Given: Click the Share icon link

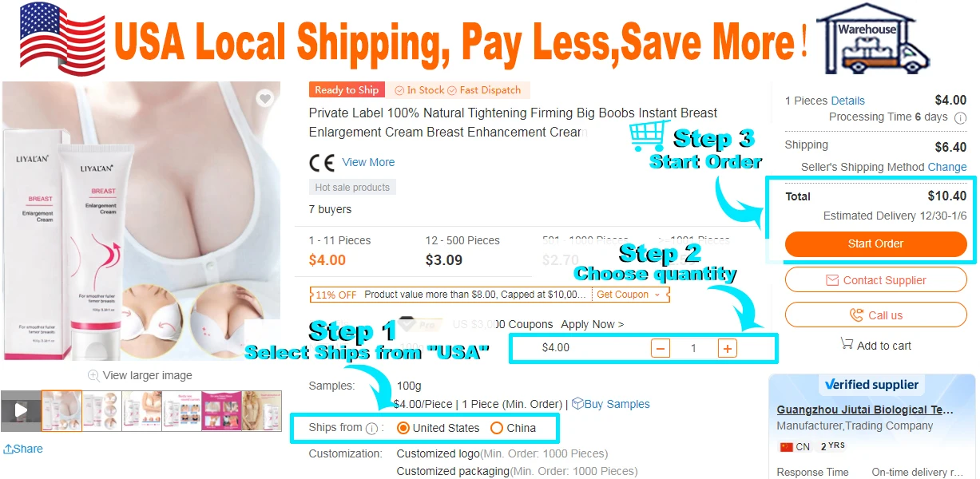Looking at the screenshot, I should pyautogui.click(x=23, y=449).
